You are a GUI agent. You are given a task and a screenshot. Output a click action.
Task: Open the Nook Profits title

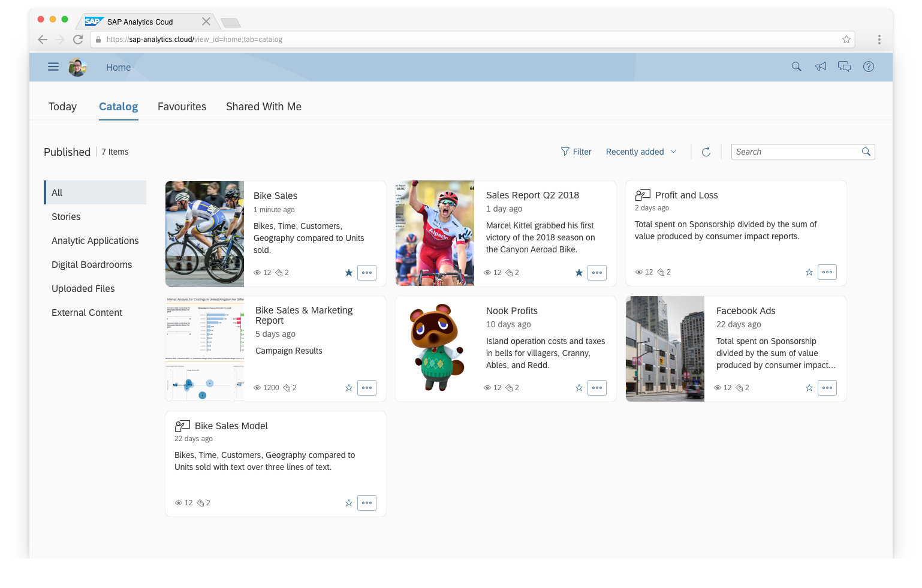click(x=512, y=311)
